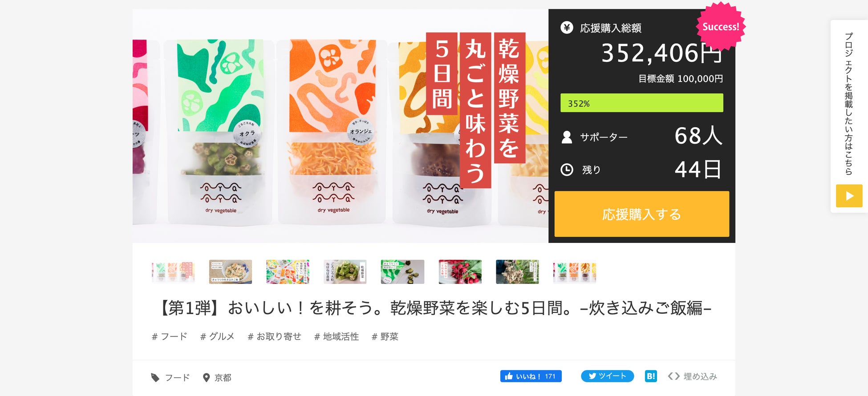Select the red radish thumbnail
Image resolution: width=868 pixels, height=396 pixels.
click(x=460, y=271)
